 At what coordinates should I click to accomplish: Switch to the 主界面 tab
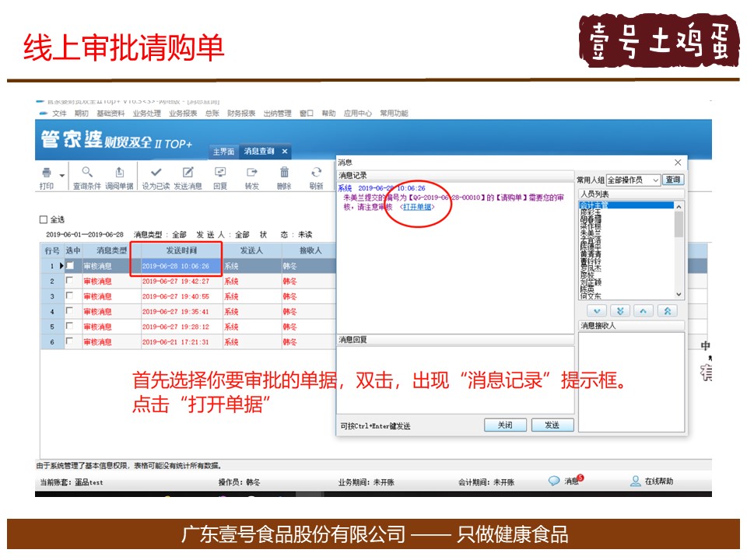(223, 152)
